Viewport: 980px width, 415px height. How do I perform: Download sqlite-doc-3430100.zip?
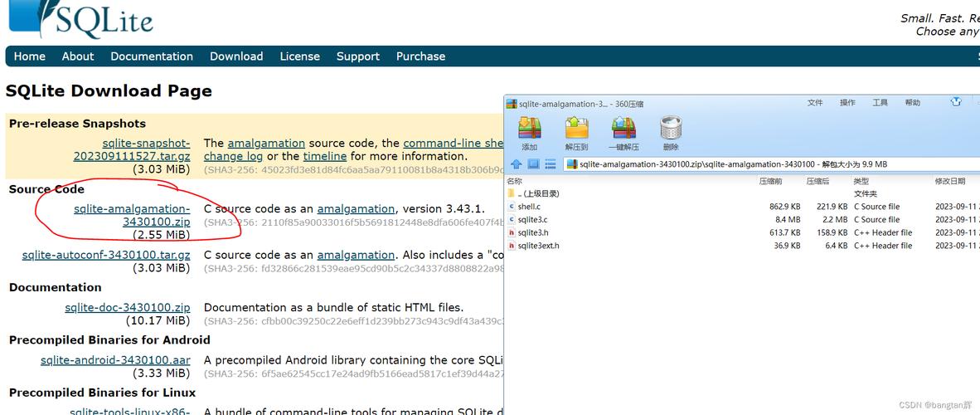pyautogui.click(x=128, y=307)
